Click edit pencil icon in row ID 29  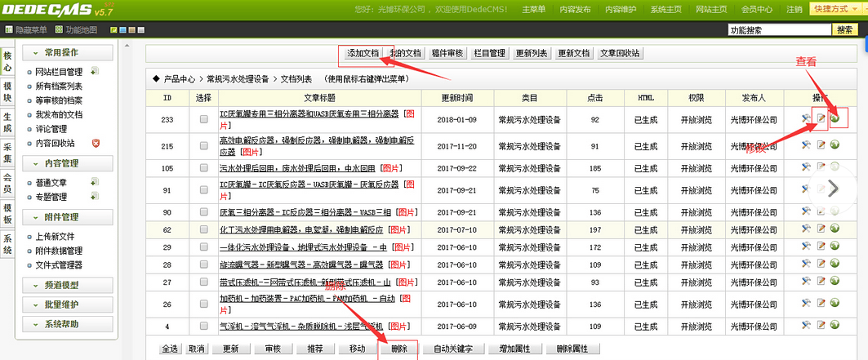point(821,246)
